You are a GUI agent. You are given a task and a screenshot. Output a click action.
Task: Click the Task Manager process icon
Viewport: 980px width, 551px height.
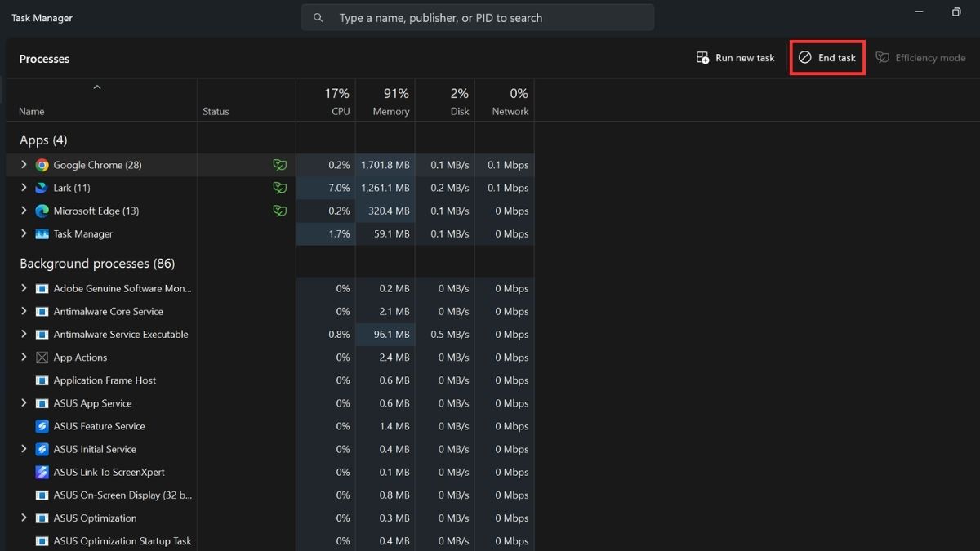point(42,233)
